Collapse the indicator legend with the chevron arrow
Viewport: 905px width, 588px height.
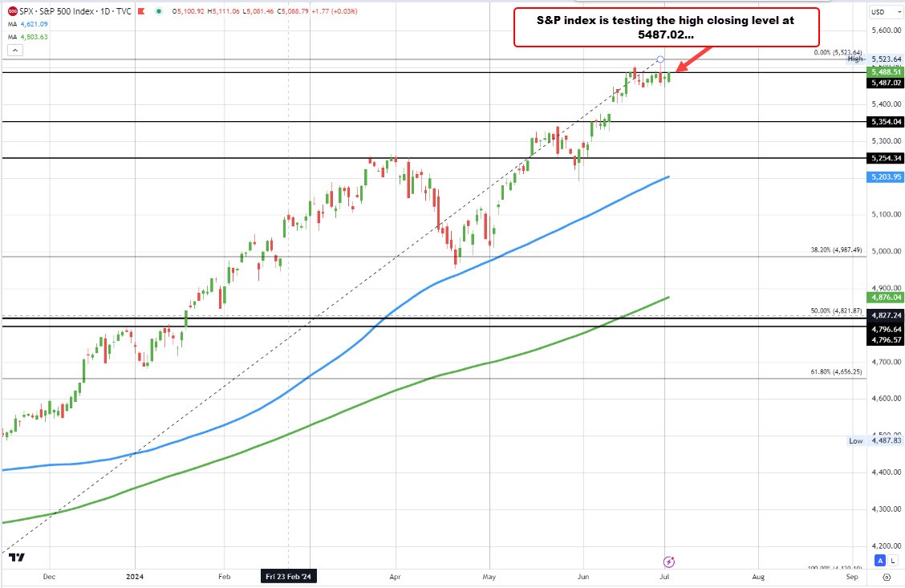14,49
